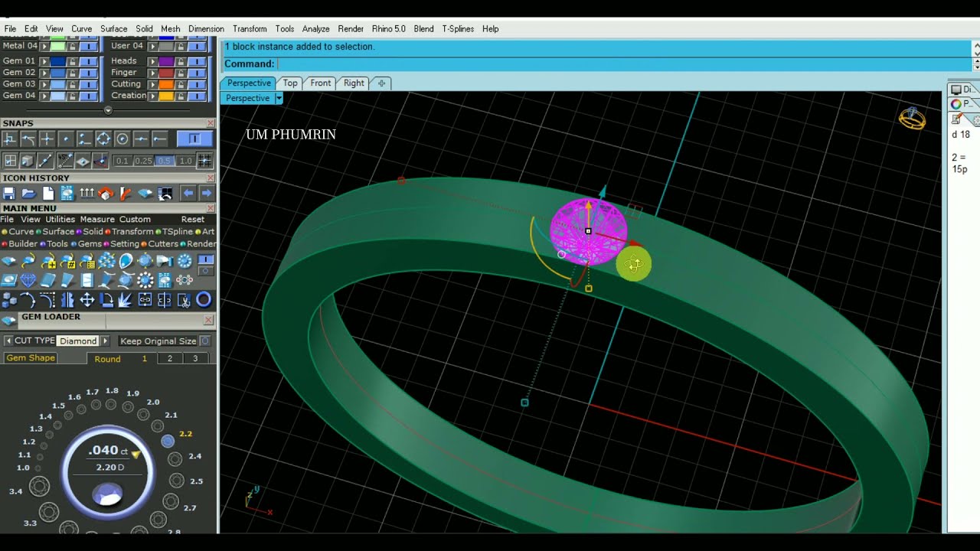Click next cut type arrow beside Diamond
980x551 pixels.
click(105, 341)
